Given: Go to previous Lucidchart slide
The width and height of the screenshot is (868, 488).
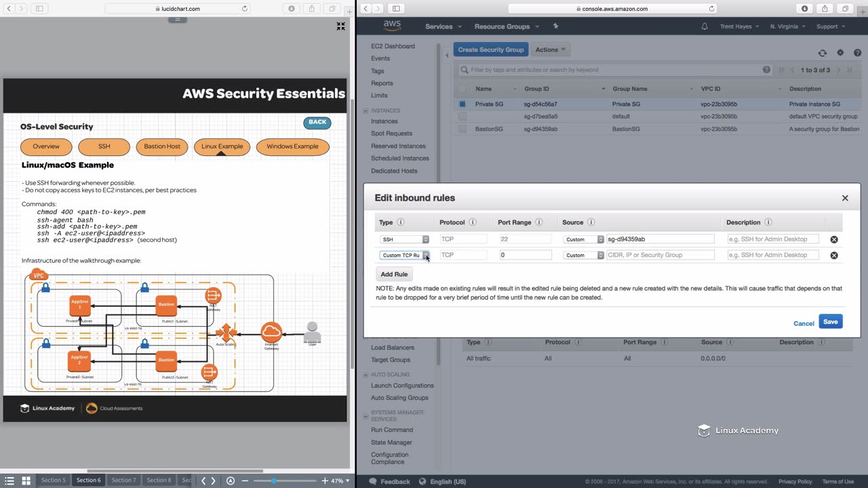Looking at the screenshot, I should click(203, 481).
